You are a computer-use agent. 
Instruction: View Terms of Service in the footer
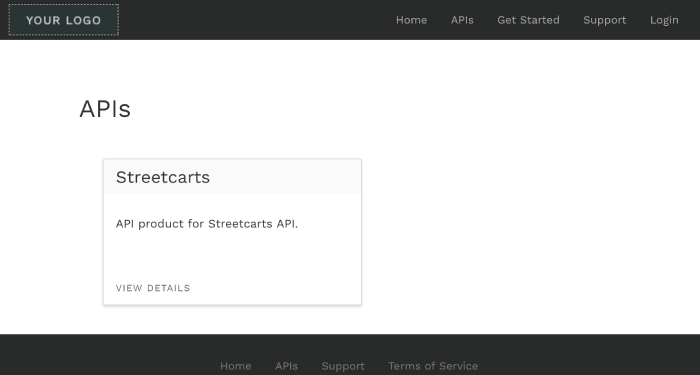tap(433, 366)
